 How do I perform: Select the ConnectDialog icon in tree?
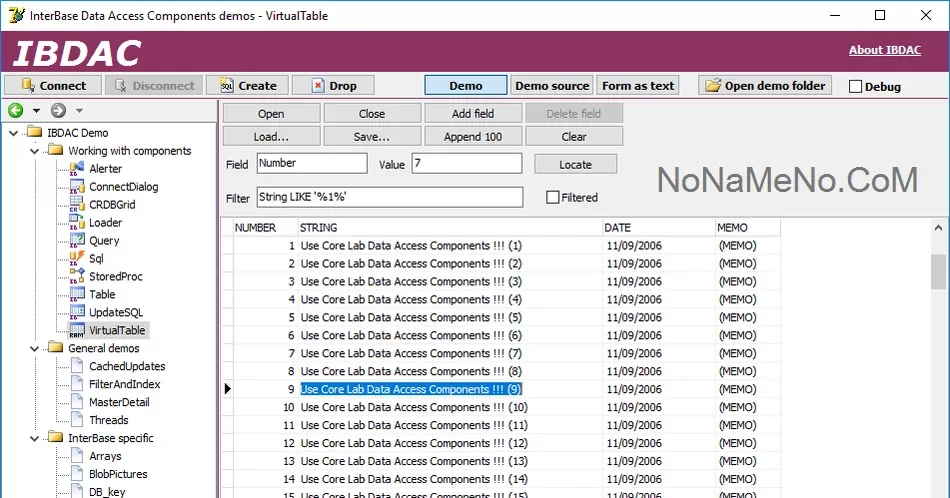(x=77, y=187)
